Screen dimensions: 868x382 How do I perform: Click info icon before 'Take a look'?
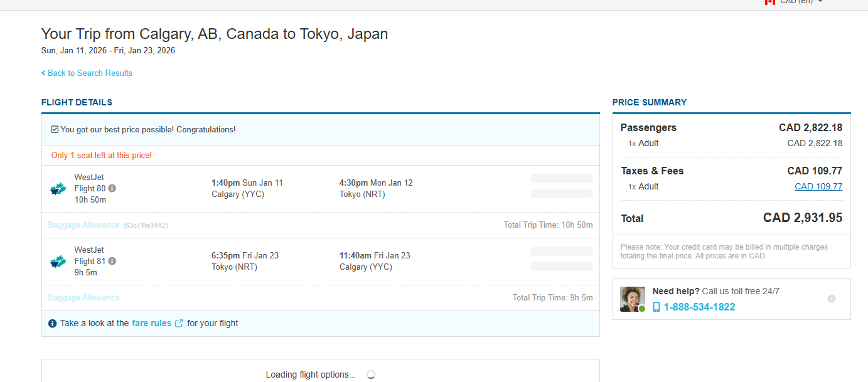click(x=53, y=324)
